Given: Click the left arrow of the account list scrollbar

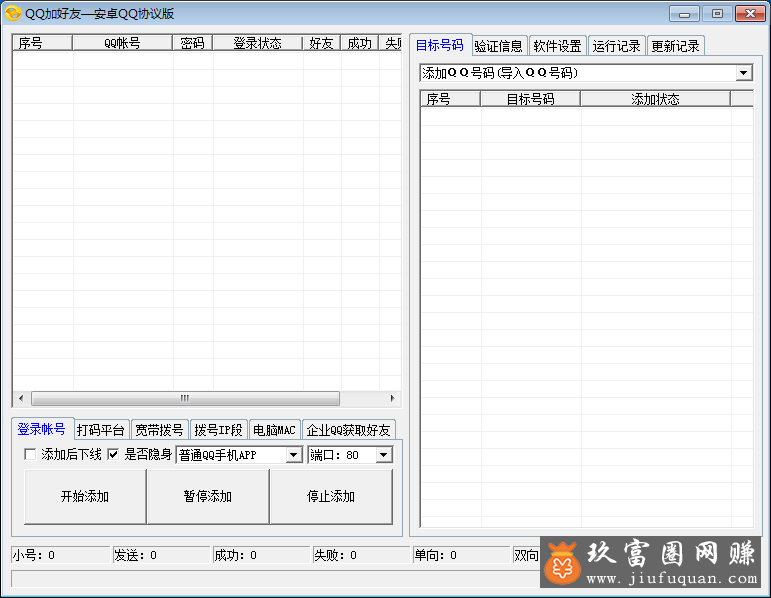Looking at the screenshot, I should 21,398.
